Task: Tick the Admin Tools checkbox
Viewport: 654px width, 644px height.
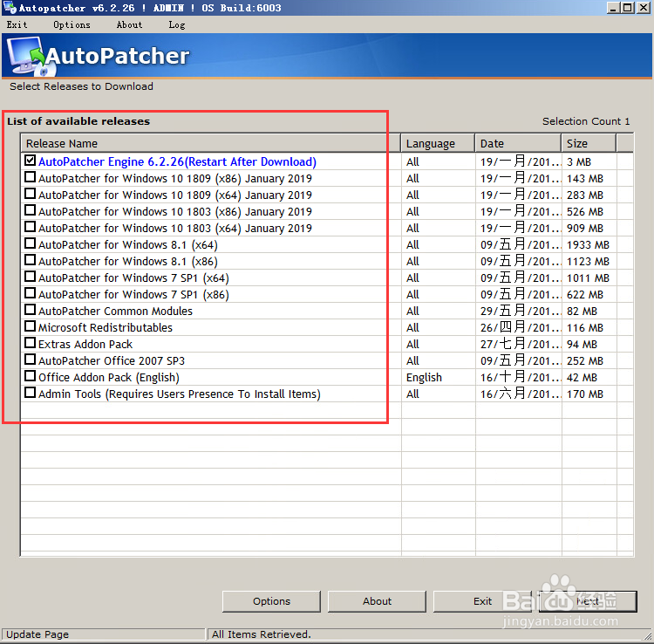Action: (x=30, y=393)
